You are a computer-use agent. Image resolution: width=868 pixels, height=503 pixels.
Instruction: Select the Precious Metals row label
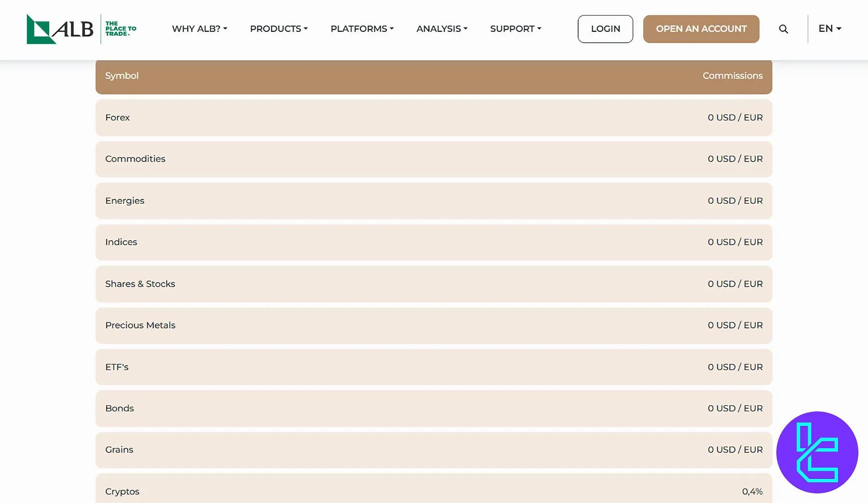[x=140, y=325]
